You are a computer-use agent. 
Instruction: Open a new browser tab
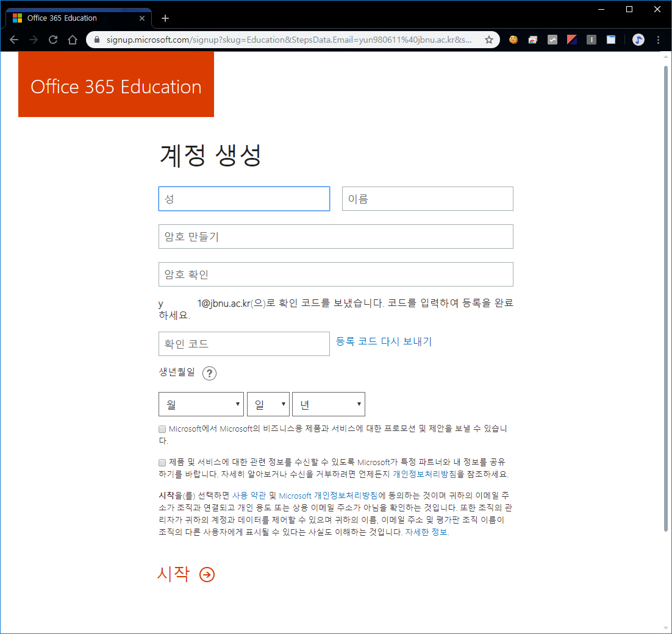tap(165, 18)
